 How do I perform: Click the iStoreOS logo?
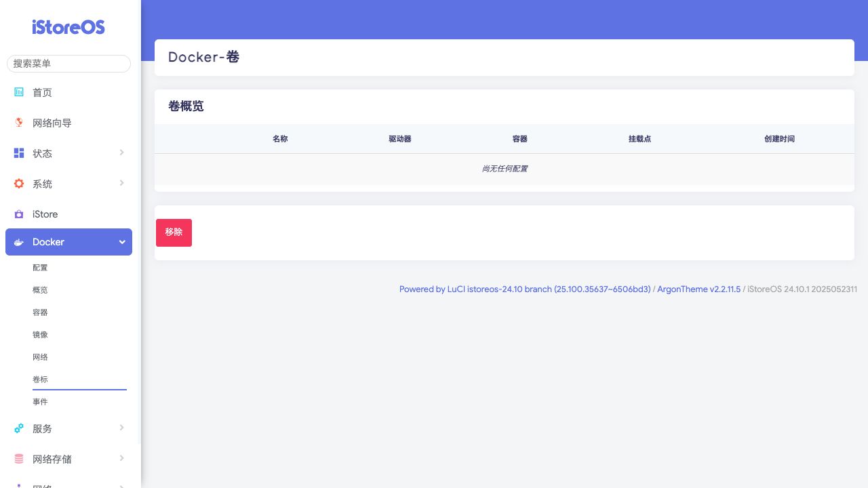[68, 27]
